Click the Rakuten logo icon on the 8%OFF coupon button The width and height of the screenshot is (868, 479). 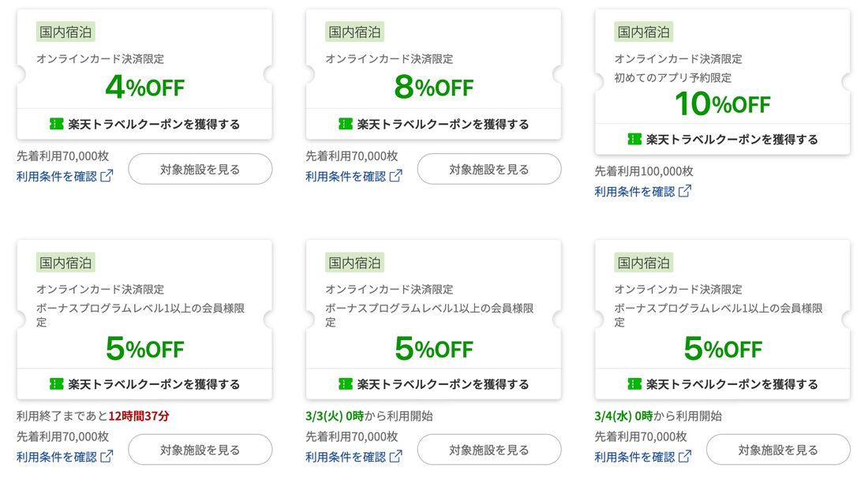(345, 124)
